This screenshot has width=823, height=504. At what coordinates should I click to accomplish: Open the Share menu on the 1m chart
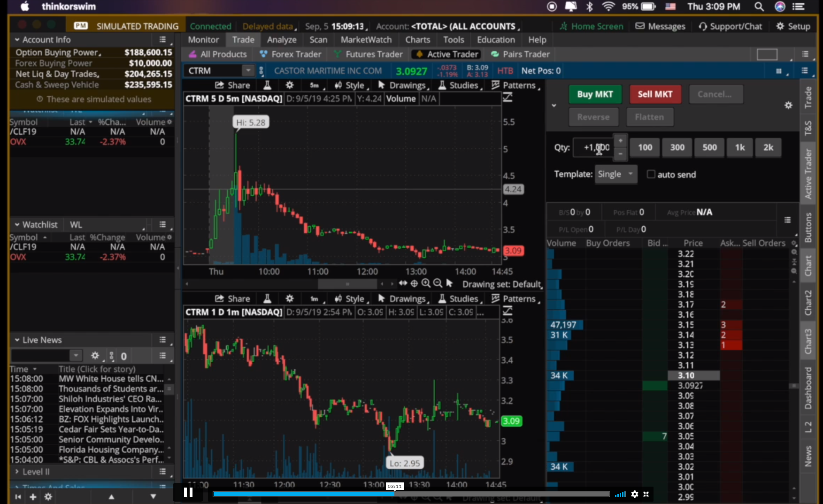pos(232,299)
